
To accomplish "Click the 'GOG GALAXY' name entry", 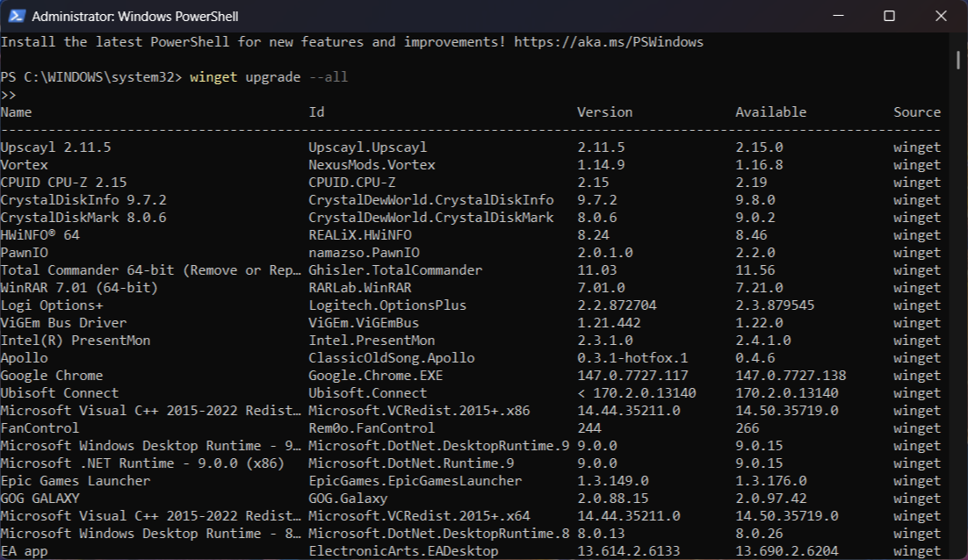I will click(x=40, y=499).
